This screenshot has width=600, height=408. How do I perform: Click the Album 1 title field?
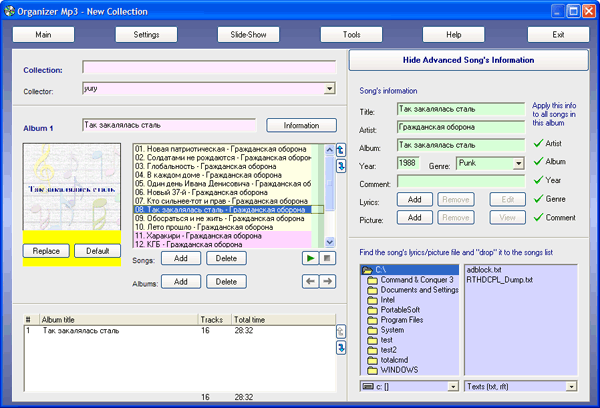[x=169, y=125]
